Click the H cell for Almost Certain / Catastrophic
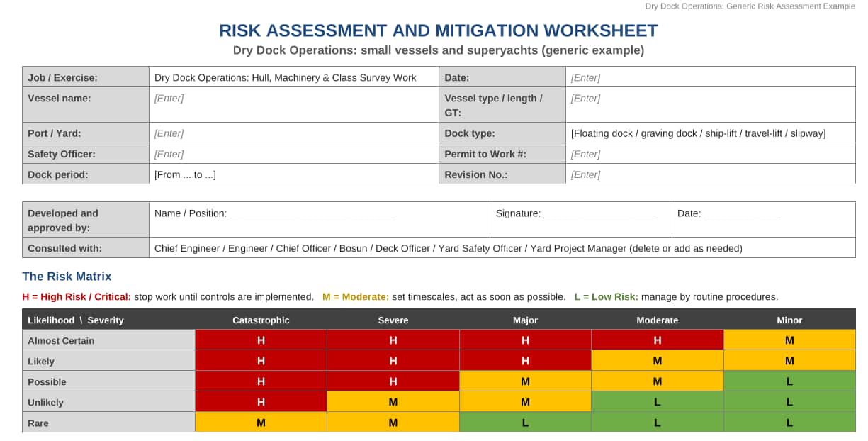The width and height of the screenshot is (868, 441). pos(261,340)
